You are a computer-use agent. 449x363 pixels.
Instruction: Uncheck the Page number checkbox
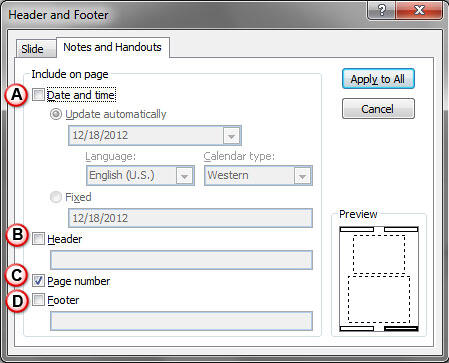point(38,281)
